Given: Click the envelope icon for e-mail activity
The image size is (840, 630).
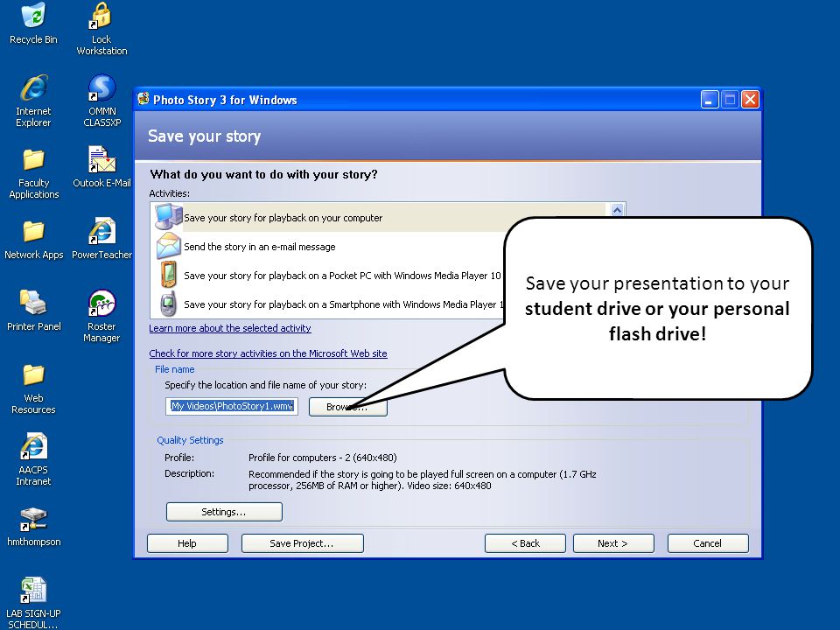Looking at the screenshot, I should coord(169,246).
